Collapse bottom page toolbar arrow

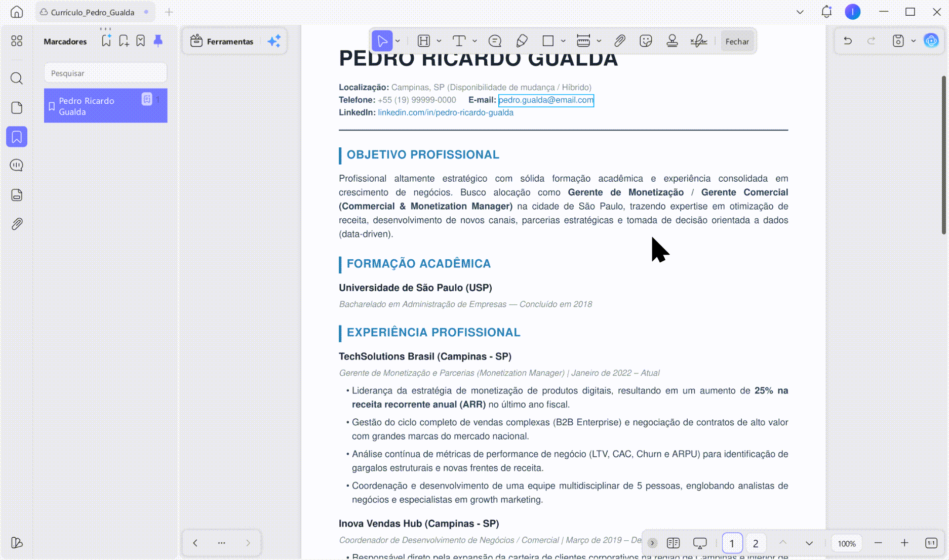click(x=652, y=543)
